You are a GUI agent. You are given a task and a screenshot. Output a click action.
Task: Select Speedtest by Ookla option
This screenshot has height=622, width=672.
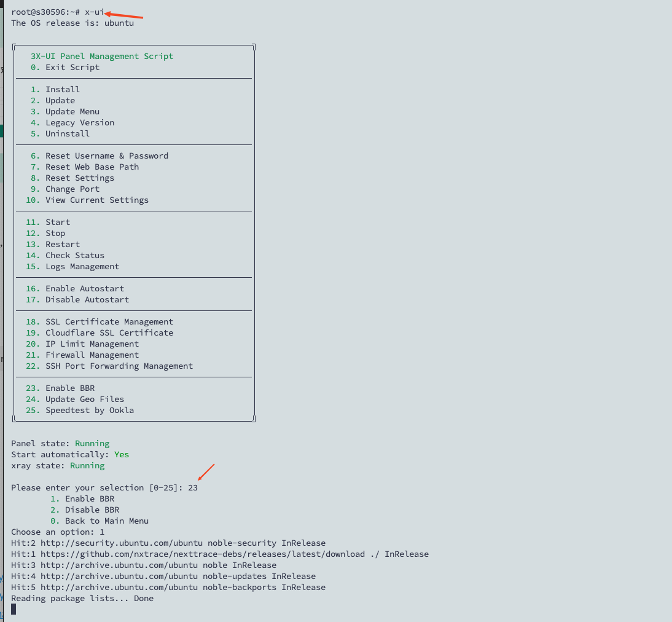coord(89,410)
